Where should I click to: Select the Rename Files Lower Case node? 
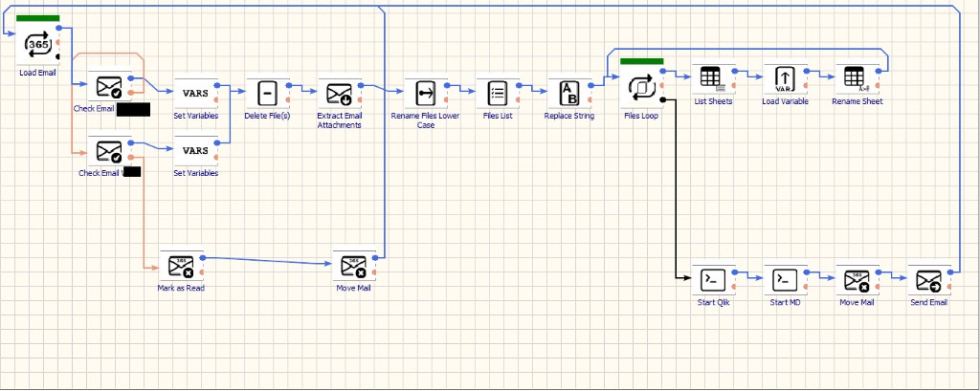426,94
